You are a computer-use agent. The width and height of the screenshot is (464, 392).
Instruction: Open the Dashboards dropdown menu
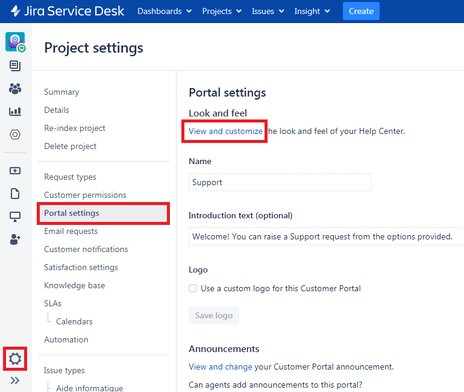164,11
